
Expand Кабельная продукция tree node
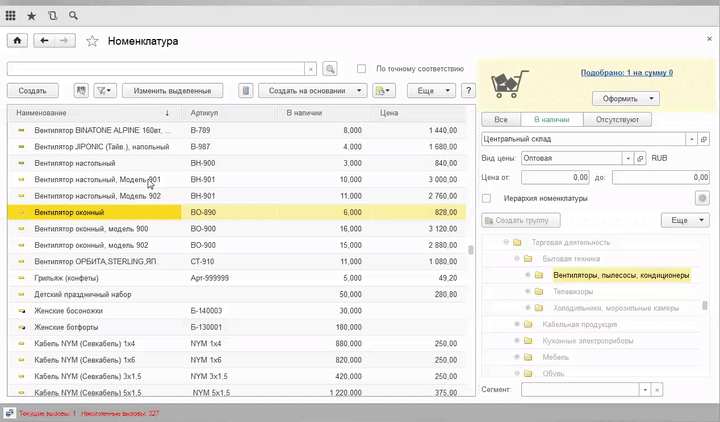517,324
